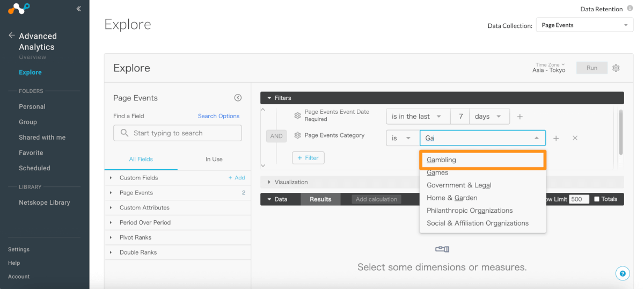Click the back arrow beside Advanced Analytics

[x=11, y=35]
